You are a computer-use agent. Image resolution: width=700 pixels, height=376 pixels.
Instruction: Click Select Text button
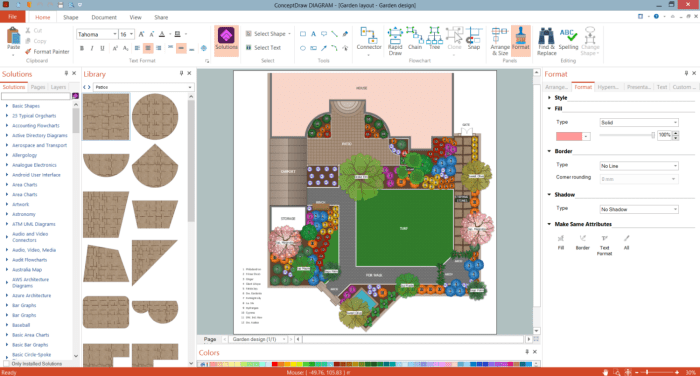[x=263, y=48]
